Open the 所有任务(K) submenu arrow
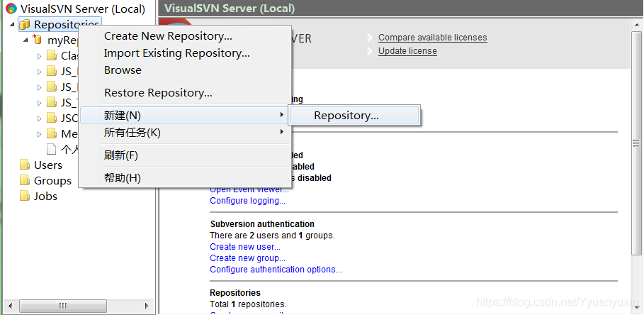 click(x=282, y=131)
